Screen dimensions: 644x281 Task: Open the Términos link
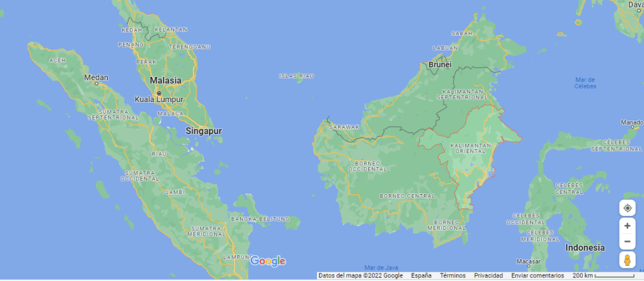coord(452,276)
